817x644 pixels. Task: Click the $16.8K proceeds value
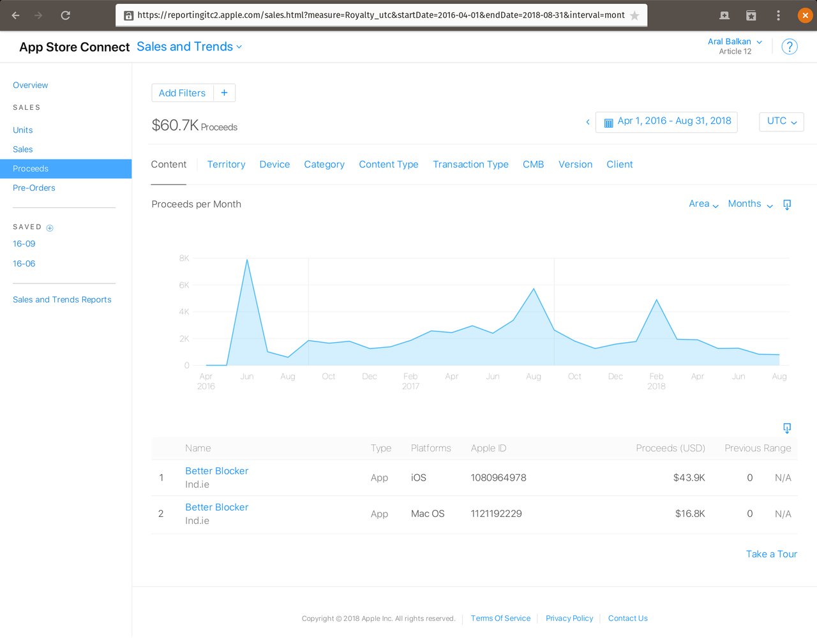[x=690, y=514]
